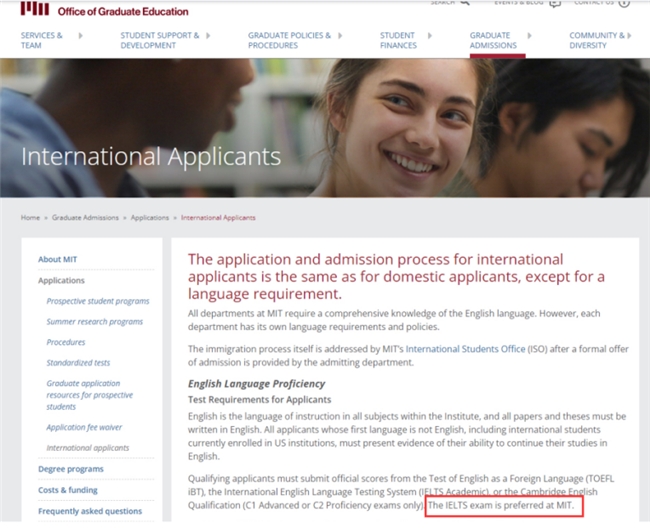Go to Home in the breadcrumb
The image size is (650, 528).
click(x=30, y=218)
